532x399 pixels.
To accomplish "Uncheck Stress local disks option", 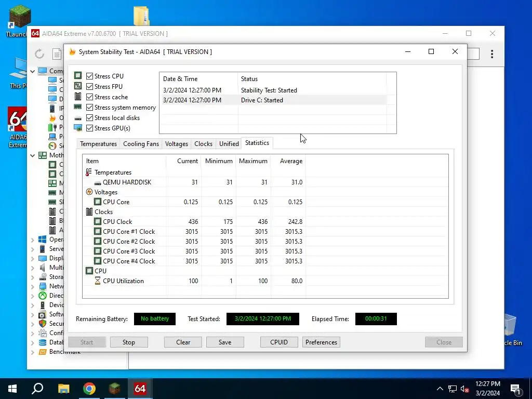I will tap(89, 118).
